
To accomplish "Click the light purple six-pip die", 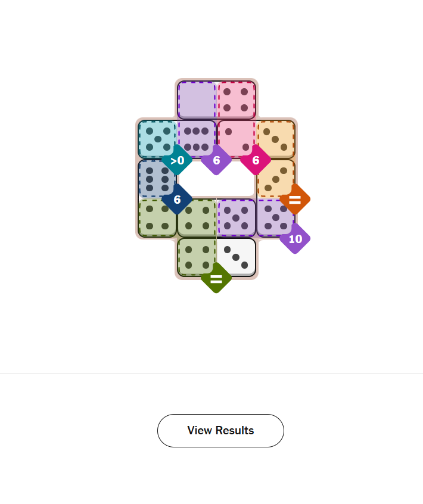I will (x=197, y=138).
